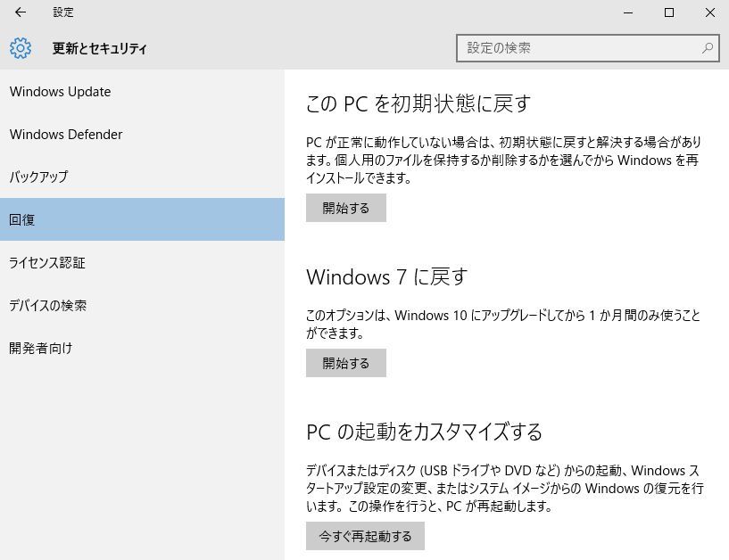Click the PC の起動をカスタマイズする heading

(424, 432)
